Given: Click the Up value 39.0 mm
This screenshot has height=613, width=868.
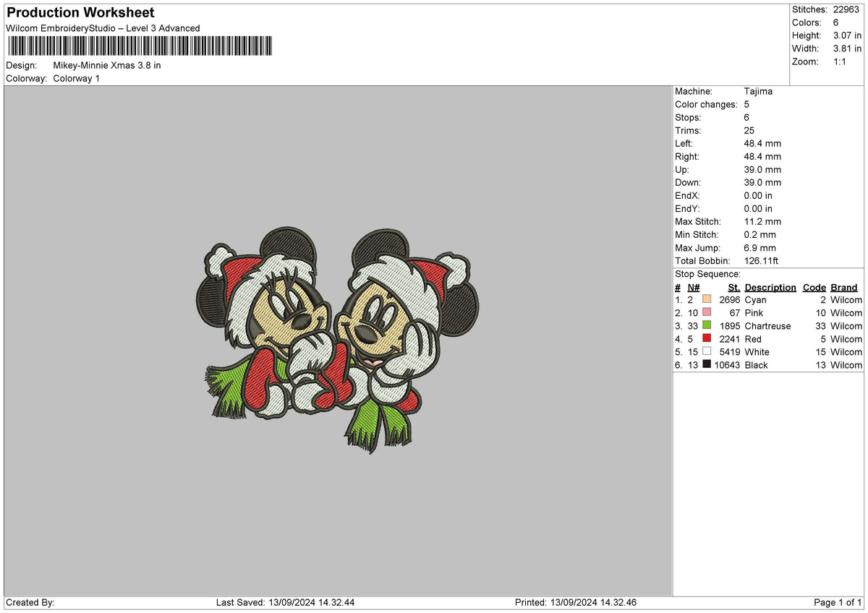Looking at the screenshot, I should 762,169.
